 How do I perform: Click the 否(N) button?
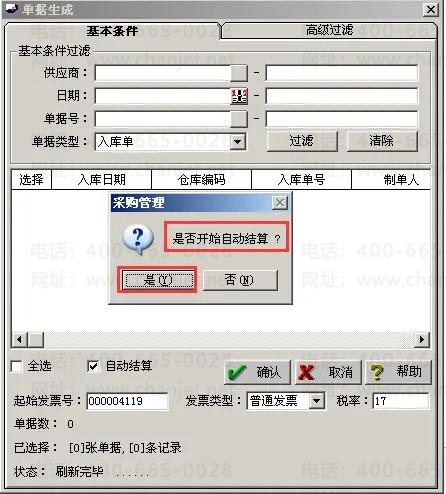(240, 280)
